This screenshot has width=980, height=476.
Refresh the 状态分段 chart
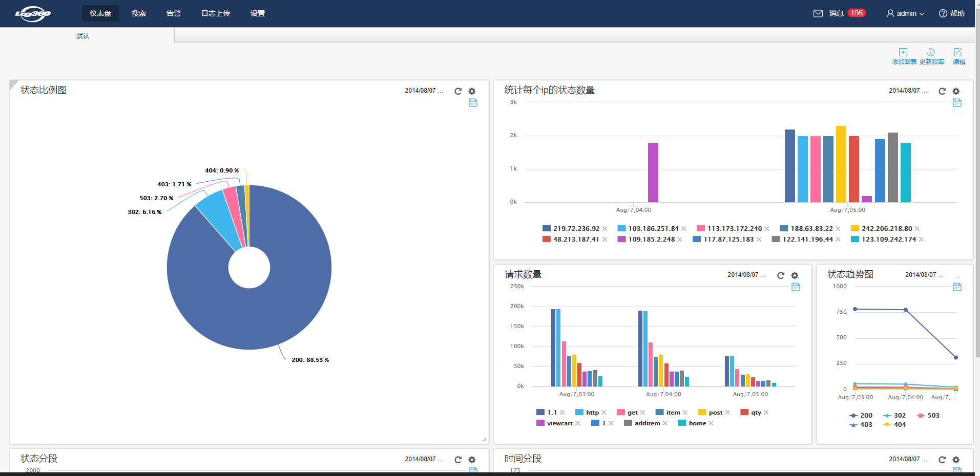[x=458, y=460]
